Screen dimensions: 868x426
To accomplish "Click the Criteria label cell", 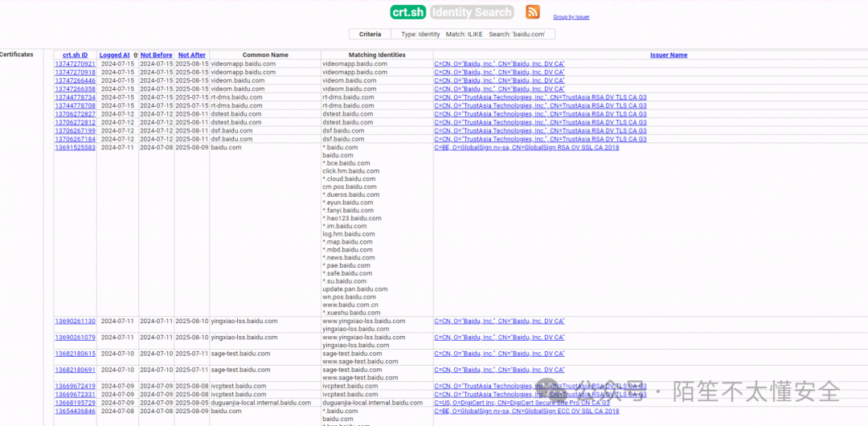I will (370, 35).
